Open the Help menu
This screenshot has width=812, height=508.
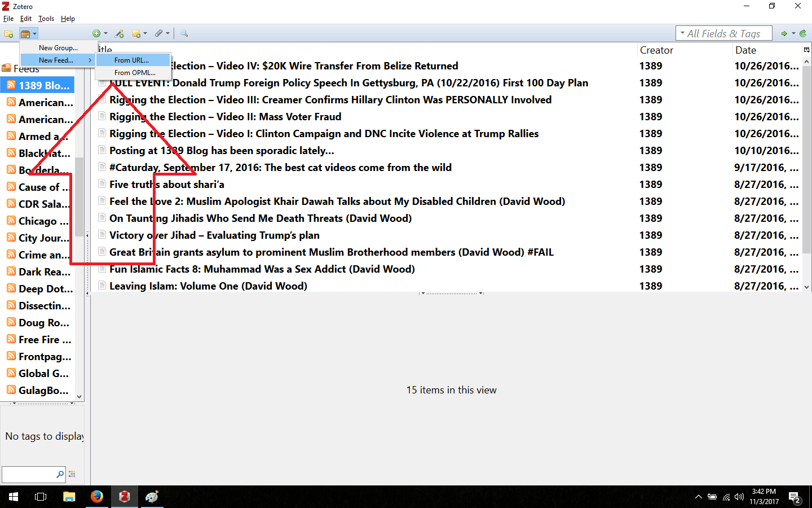click(x=68, y=19)
